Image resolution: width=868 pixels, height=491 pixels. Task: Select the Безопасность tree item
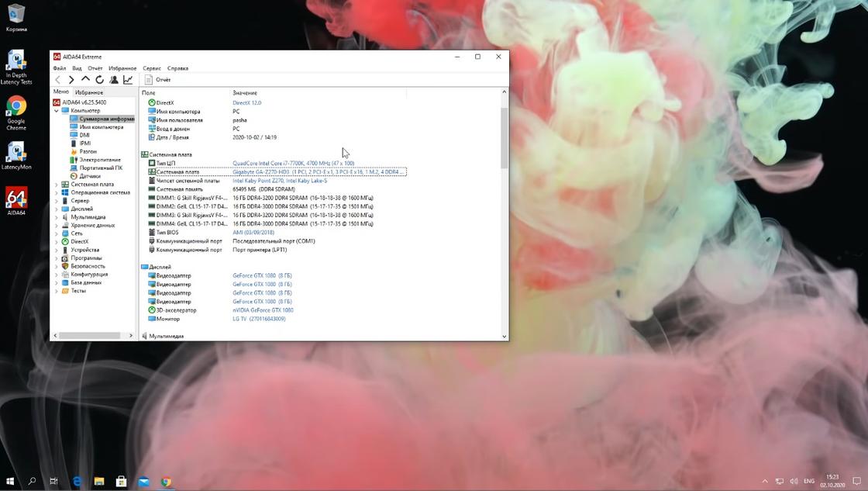(83, 266)
